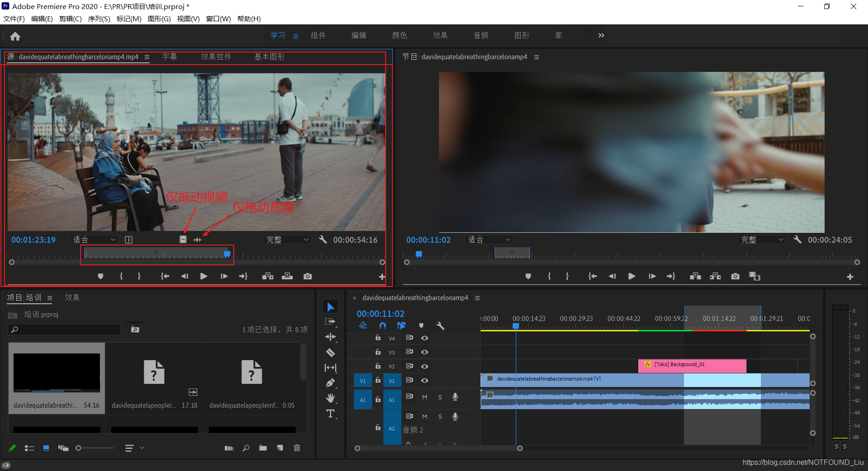The image size is (868, 471).
Task: Toggle snap in timeline
Action: pyautogui.click(x=382, y=325)
